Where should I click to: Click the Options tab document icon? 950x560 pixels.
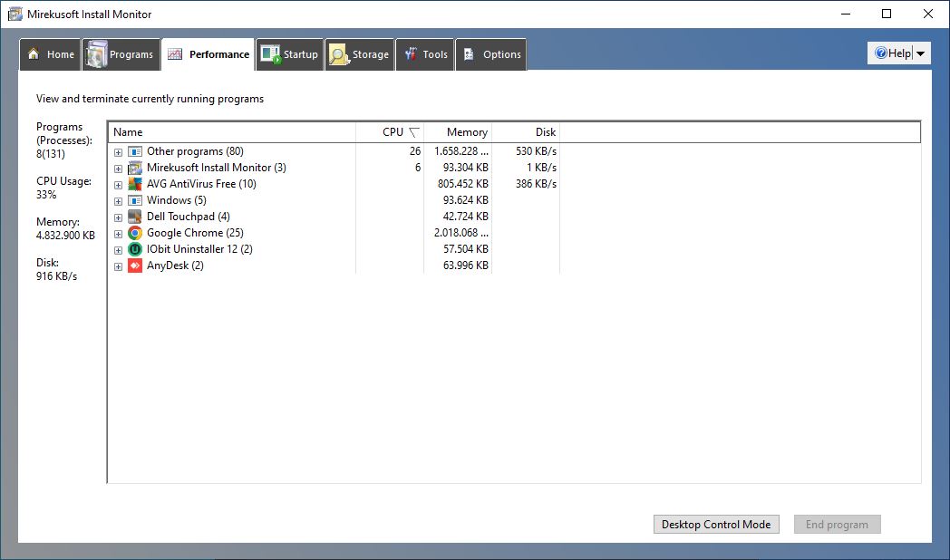pyautogui.click(x=469, y=53)
